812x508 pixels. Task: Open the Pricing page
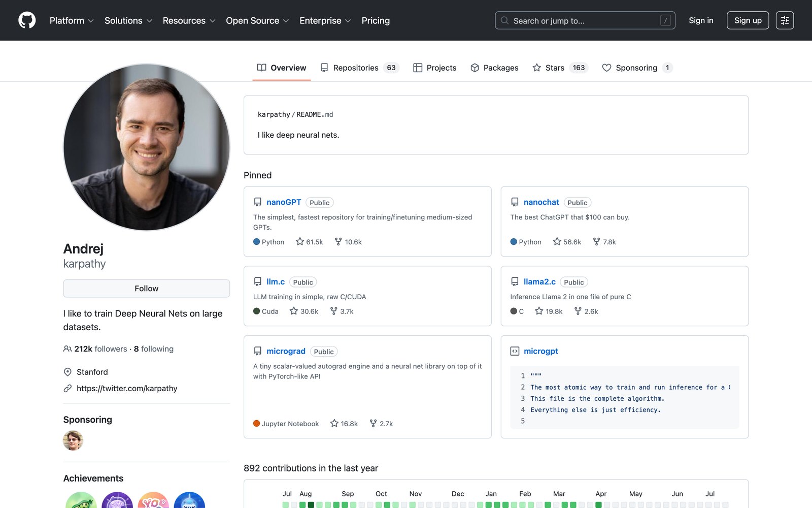(376, 20)
